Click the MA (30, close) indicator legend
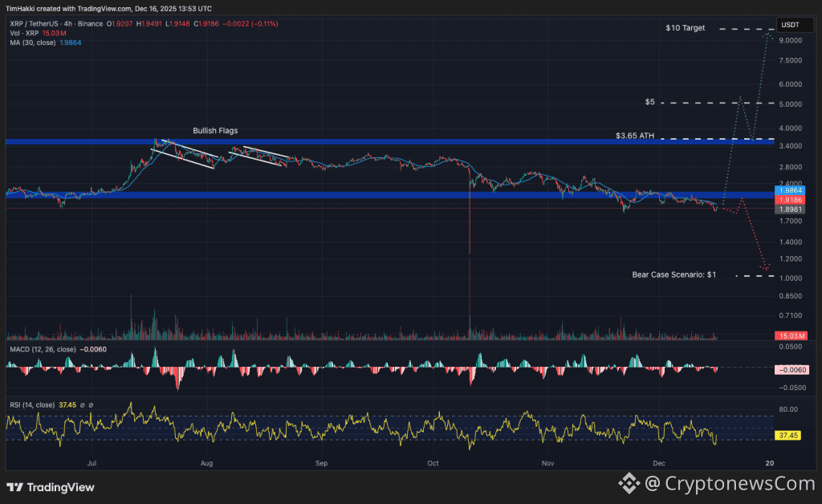Viewport: 822px width, 504px height. pos(32,43)
